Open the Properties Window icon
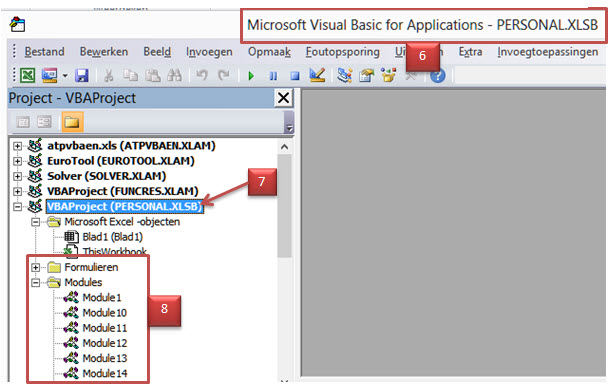The image size is (609, 387). (x=366, y=75)
